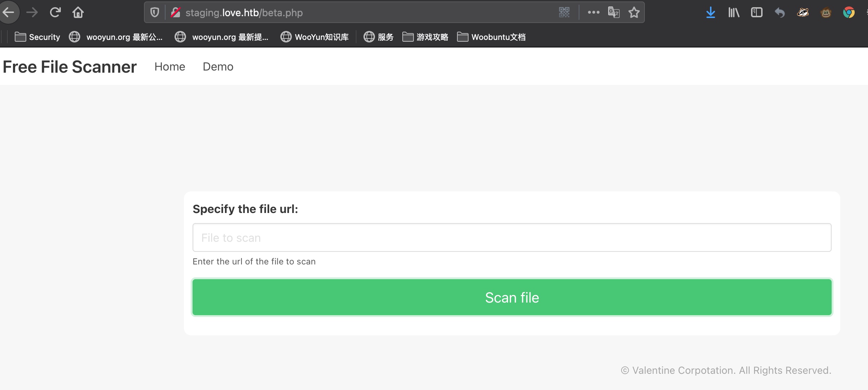
Task: Go to Home nav link
Action: click(x=169, y=67)
